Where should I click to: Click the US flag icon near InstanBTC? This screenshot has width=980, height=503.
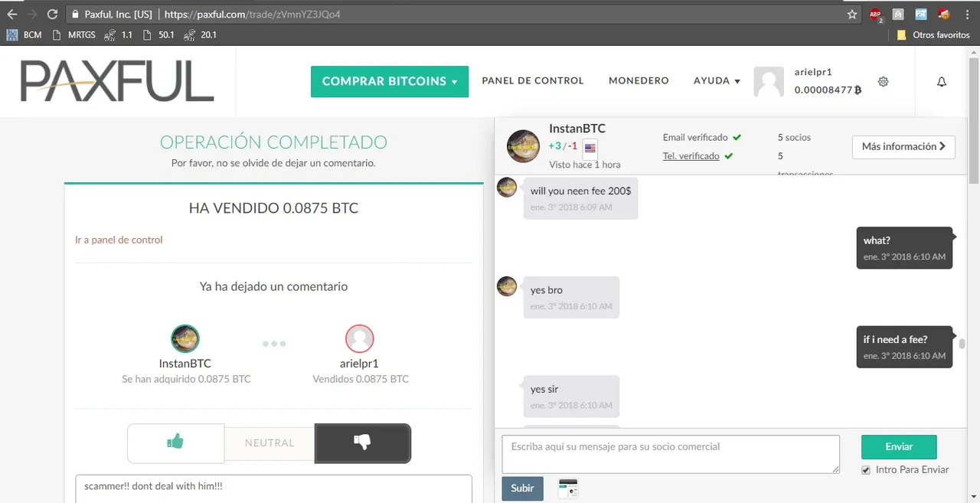590,148
